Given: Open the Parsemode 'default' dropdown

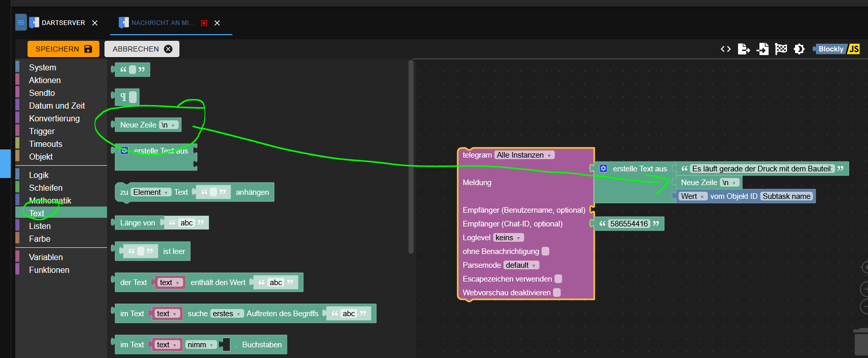Looking at the screenshot, I should [521, 265].
